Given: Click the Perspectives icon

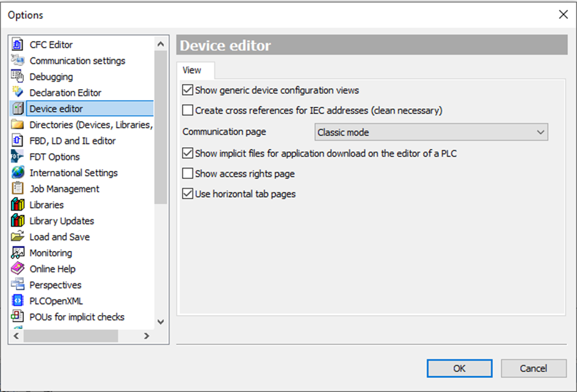Looking at the screenshot, I should point(18,285).
